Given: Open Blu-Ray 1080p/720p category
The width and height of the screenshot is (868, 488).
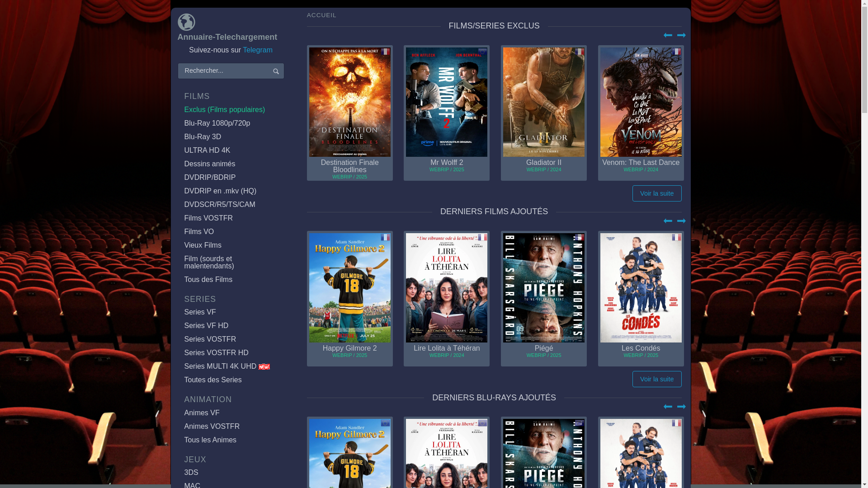Looking at the screenshot, I should point(217,123).
